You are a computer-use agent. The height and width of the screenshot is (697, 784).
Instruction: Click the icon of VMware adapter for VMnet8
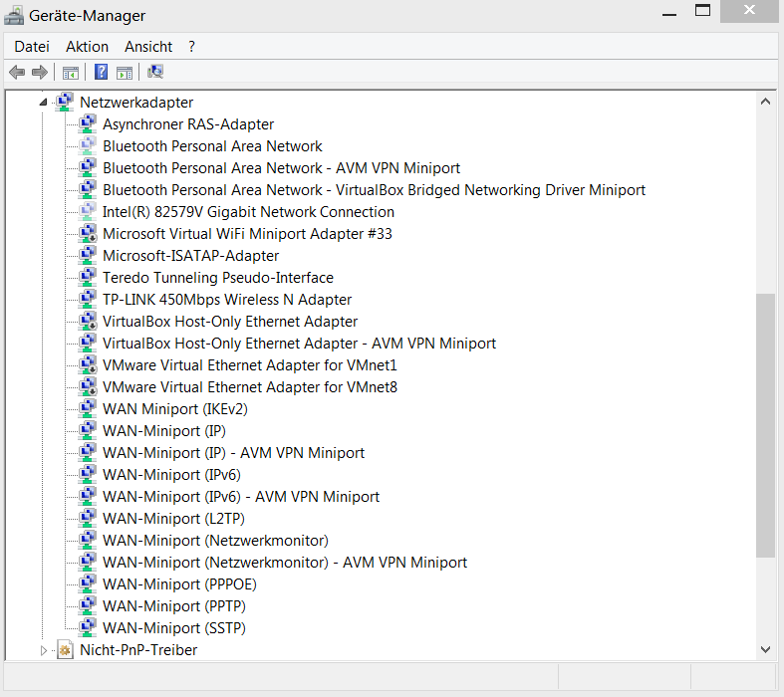coord(88,386)
